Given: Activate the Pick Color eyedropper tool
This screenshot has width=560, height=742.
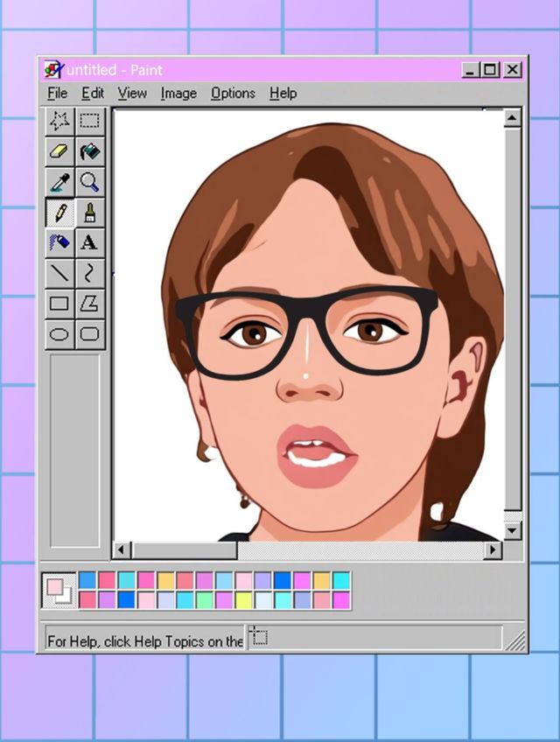Looking at the screenshot, I should point(59,182).
